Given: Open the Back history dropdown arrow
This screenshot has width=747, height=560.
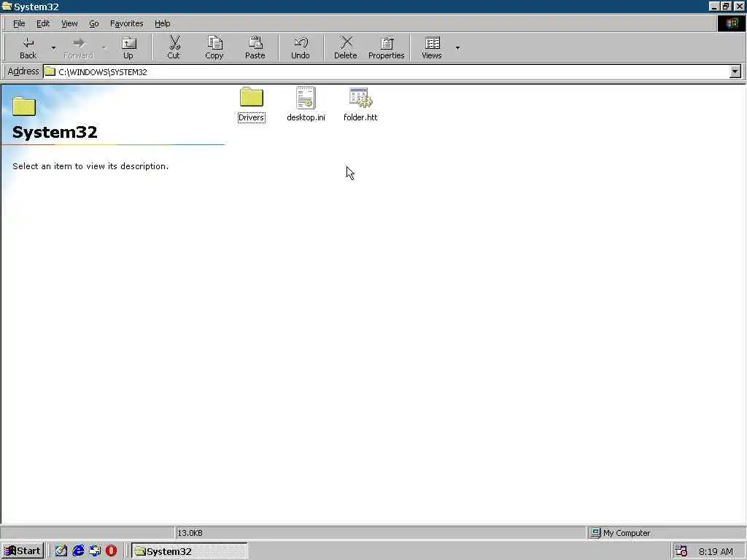Looking at the screenshot, I should click(x=53, y=47).
